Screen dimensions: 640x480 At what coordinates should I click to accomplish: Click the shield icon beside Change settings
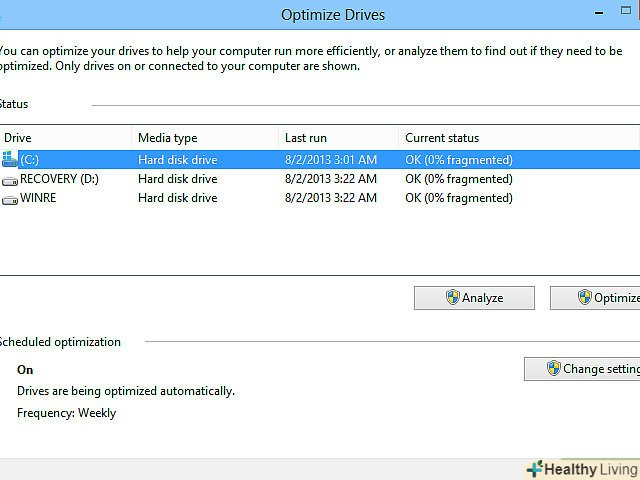553,369
